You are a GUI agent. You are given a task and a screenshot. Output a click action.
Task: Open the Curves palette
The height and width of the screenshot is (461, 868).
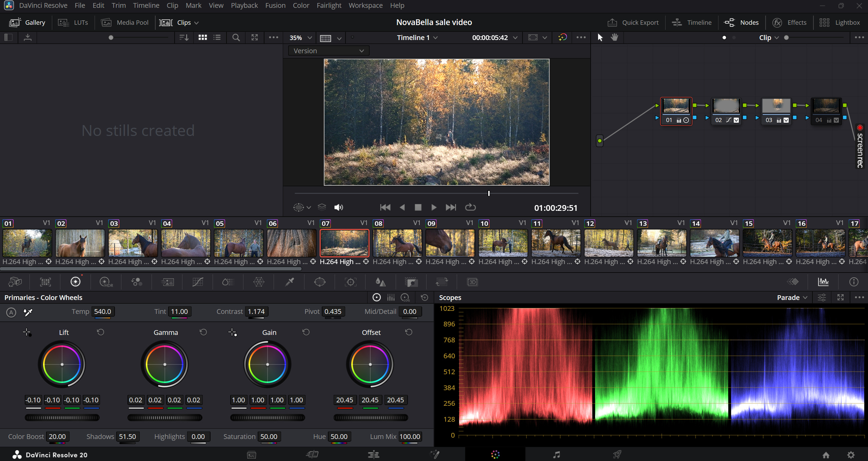198,282
